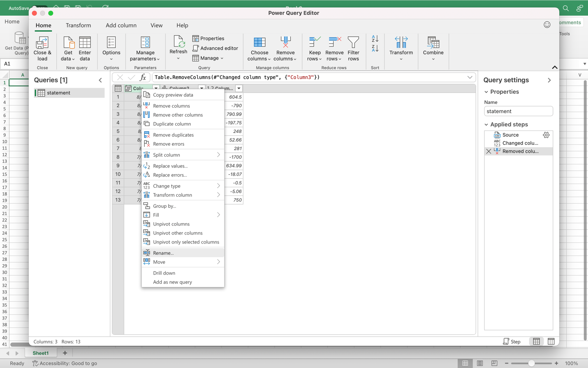Select Remove duplicates in the context menu

tap(183, 135)
